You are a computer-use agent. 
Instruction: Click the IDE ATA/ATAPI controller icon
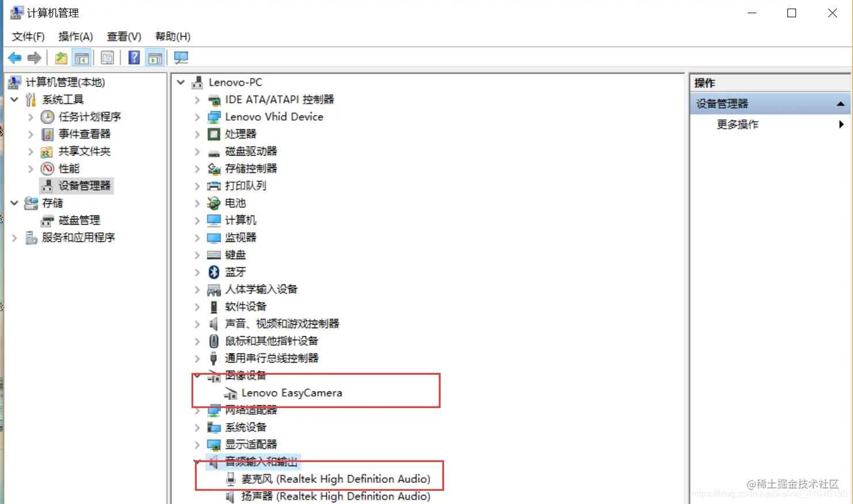coord(214,100)
